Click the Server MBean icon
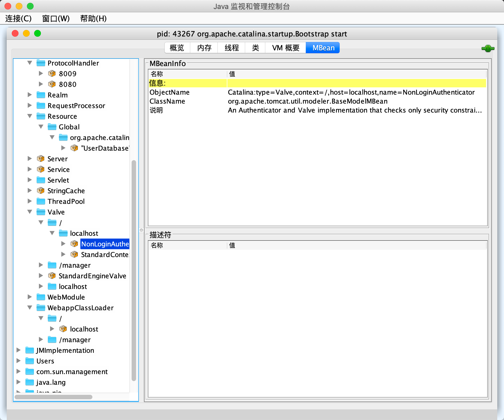This screenshot has height=420, width=504. pyautogui.click(x=41, y=159)
